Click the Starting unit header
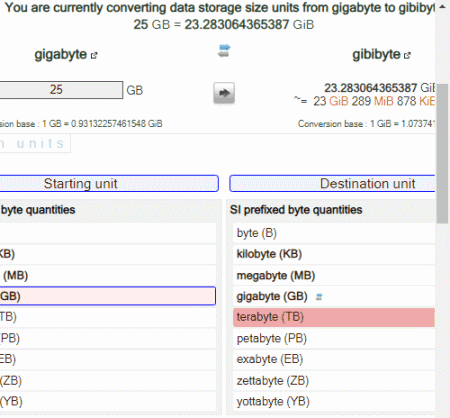 click(x=109, y=183)
